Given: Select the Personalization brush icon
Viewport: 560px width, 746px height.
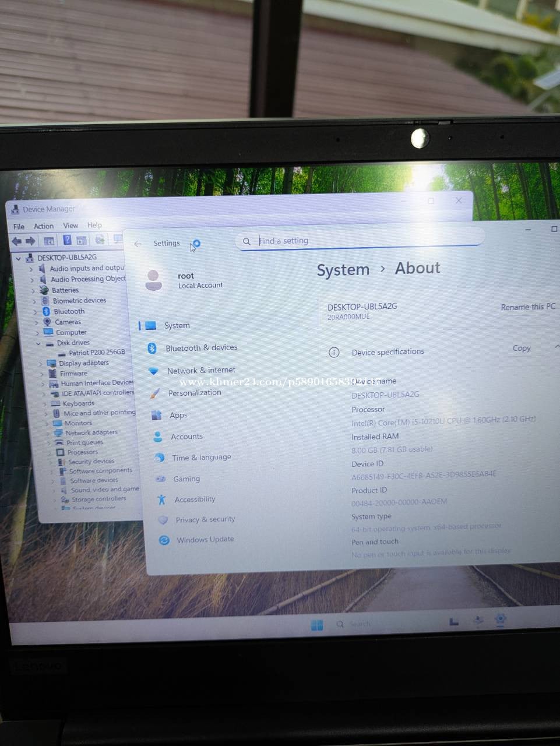Looking at the screenshot, I should [154, 393].
